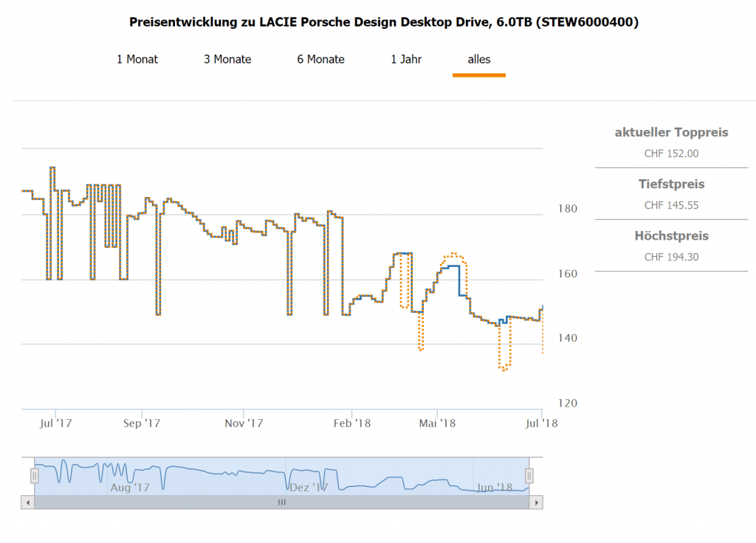
Task: Click the 'Höchstpreis' heading
Action: pyautogui.click(x=671, y=236)
